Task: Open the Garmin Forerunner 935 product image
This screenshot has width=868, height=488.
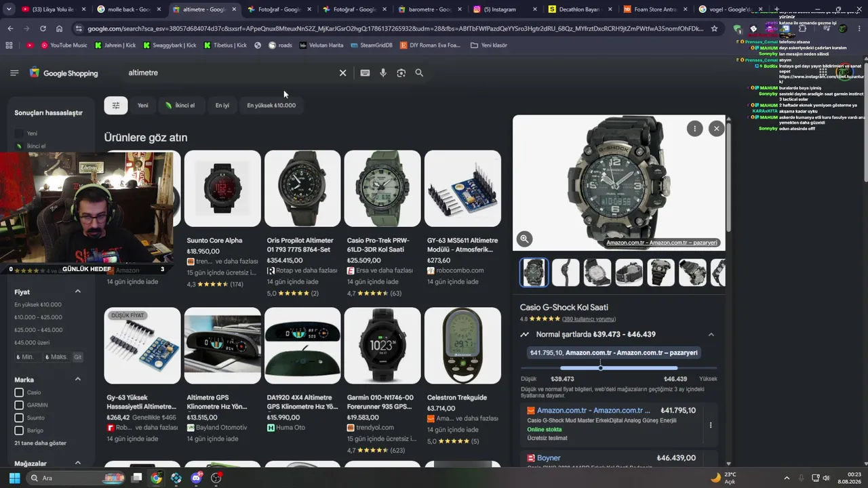Action: [x=382, y=346]
